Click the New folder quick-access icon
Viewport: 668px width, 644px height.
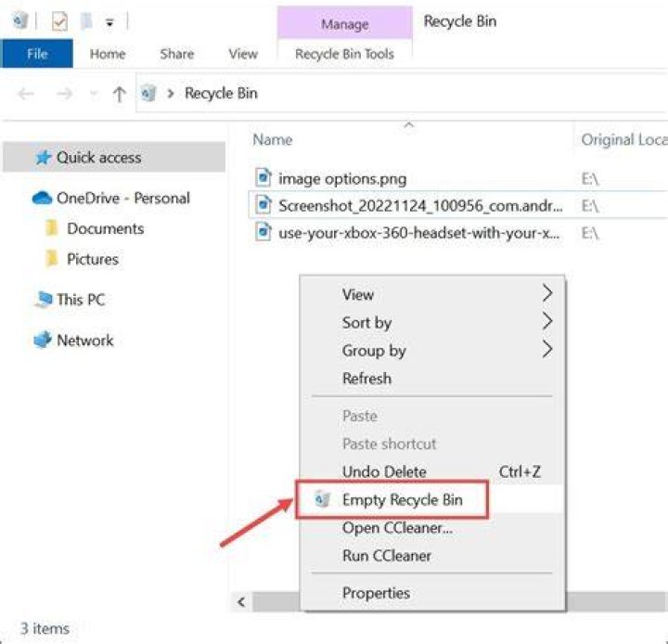86,21
